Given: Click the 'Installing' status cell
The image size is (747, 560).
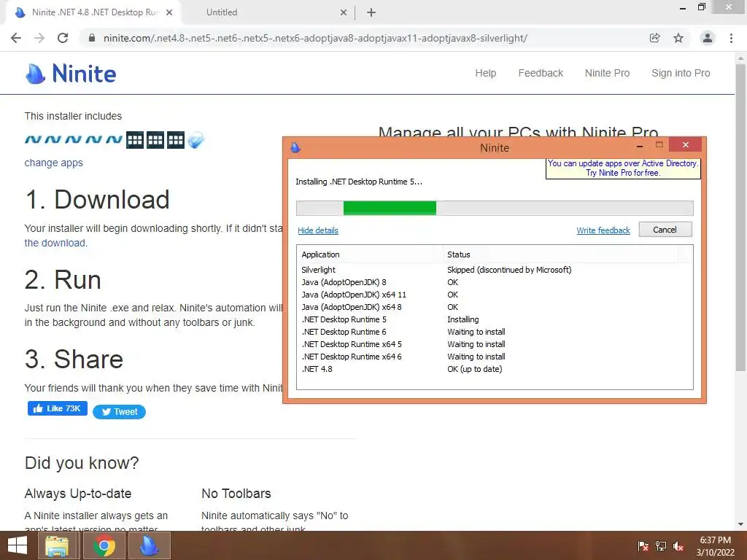Looking at the screenshot, I should point(463,319).
